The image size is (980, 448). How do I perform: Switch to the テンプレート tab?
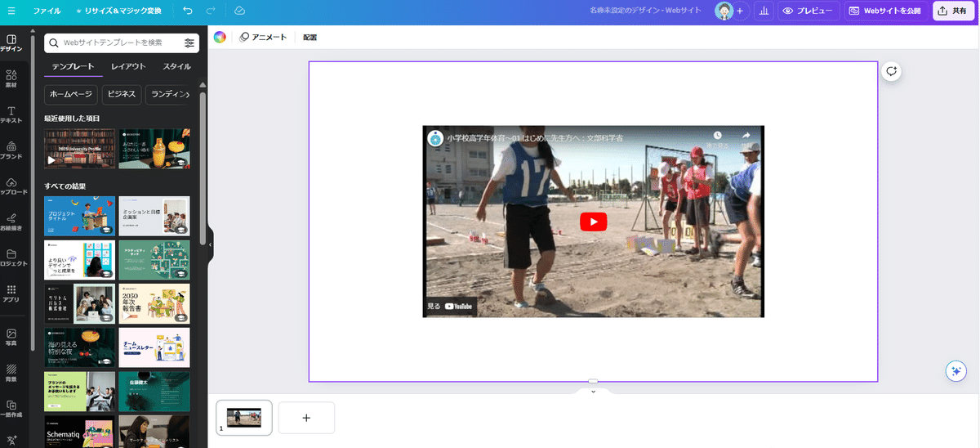click(73, 66)
